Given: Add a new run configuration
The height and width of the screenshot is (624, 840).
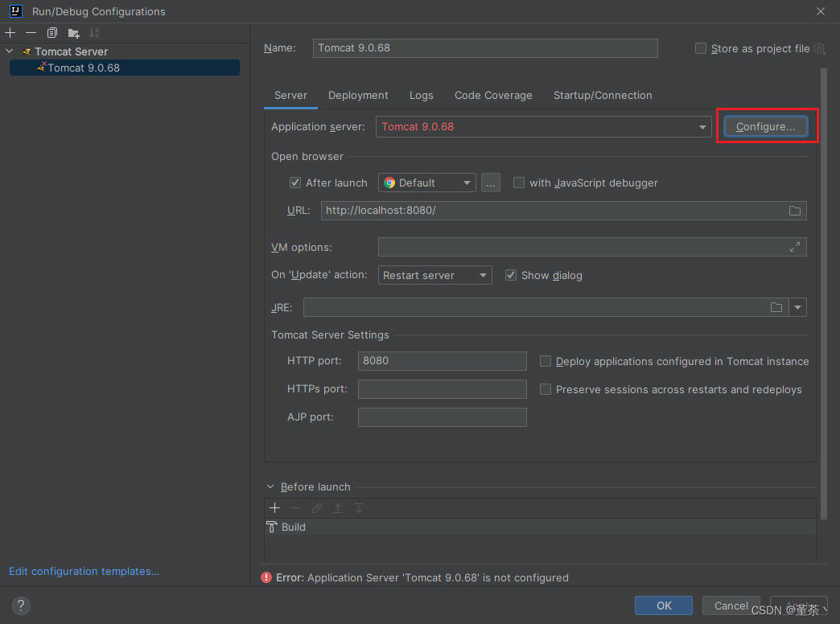Looking at the screenshot, I should tap(10, 33).
